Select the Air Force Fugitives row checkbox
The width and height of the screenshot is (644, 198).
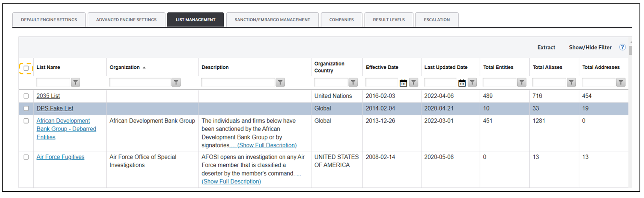point(26,157)
